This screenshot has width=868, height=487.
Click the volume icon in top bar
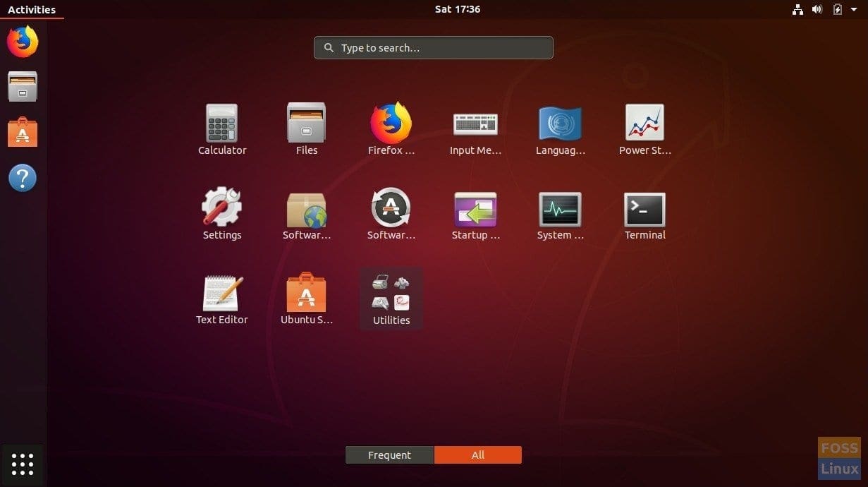[817, 9]
